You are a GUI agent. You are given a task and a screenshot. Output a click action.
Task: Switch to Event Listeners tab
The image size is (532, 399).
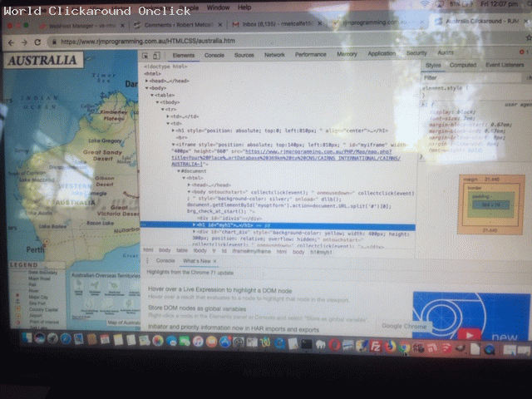coord(505,65)
